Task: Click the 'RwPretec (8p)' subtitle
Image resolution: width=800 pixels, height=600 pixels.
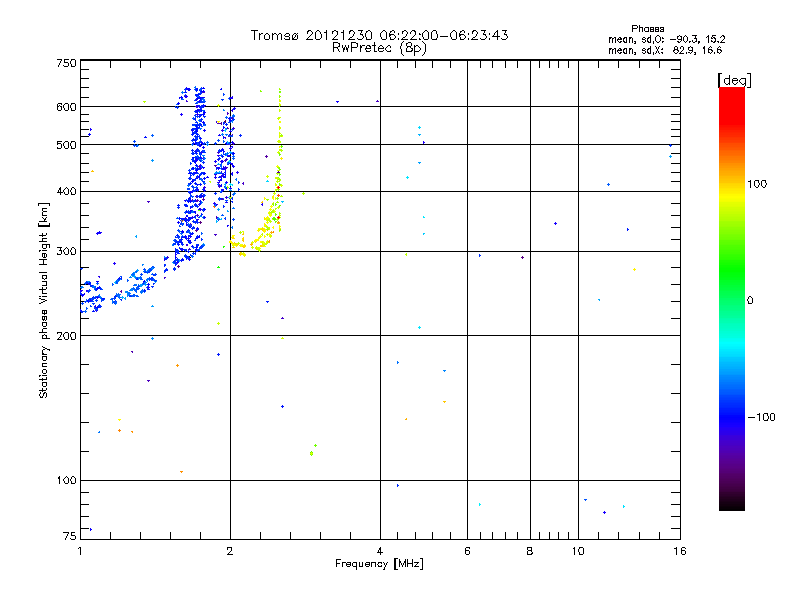Action: 379,48
